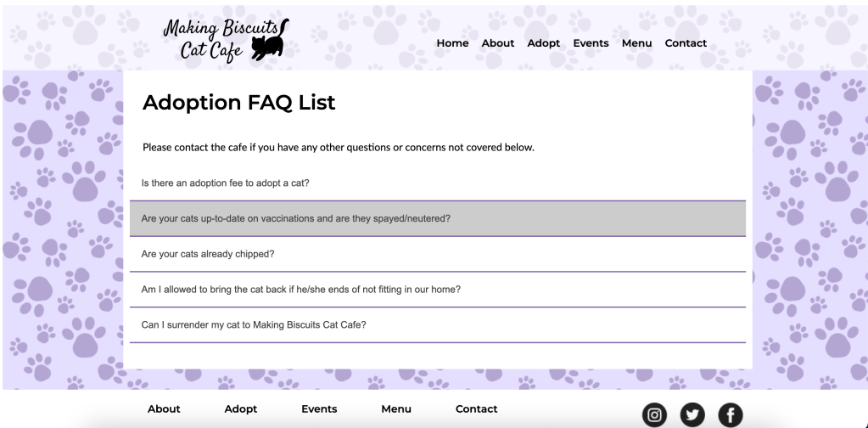Open Events in the top navigation

pos(591,44)
